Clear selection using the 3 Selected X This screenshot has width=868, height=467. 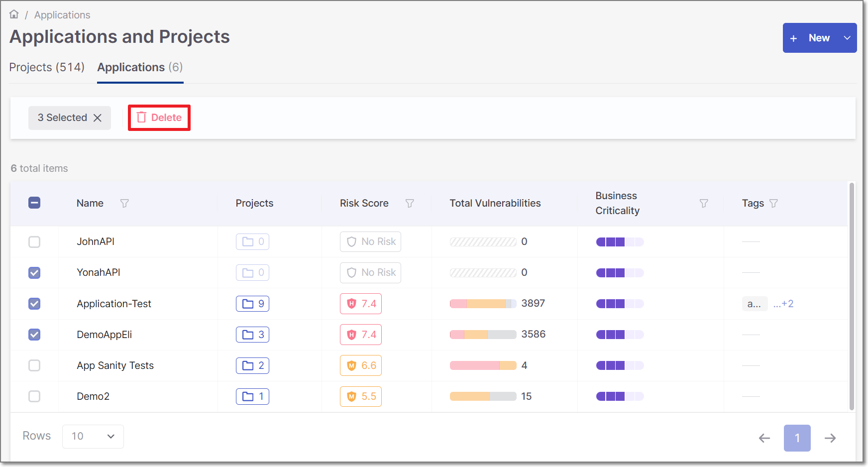point(98,118)
